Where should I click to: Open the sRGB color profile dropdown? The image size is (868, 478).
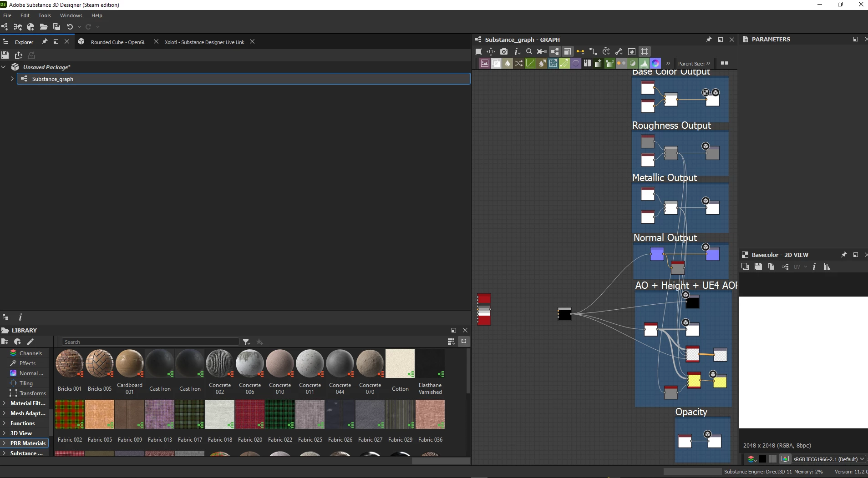(x=829, y=459)
